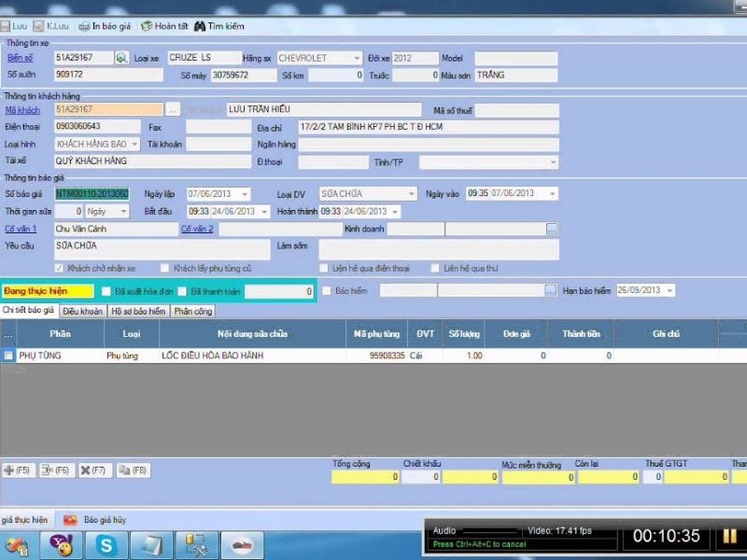
Task: Enable the Bảo hiểm checkbox
Action: point(326,291)
